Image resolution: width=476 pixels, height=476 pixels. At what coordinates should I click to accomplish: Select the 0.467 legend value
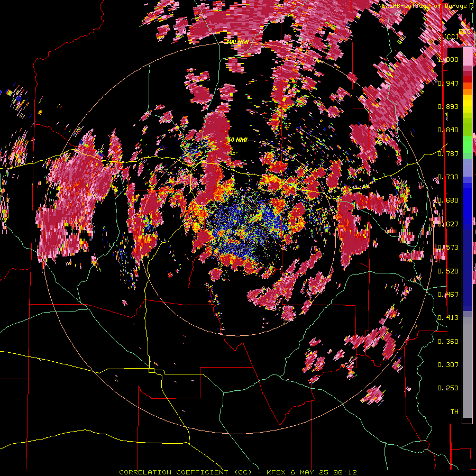[448, 295]
